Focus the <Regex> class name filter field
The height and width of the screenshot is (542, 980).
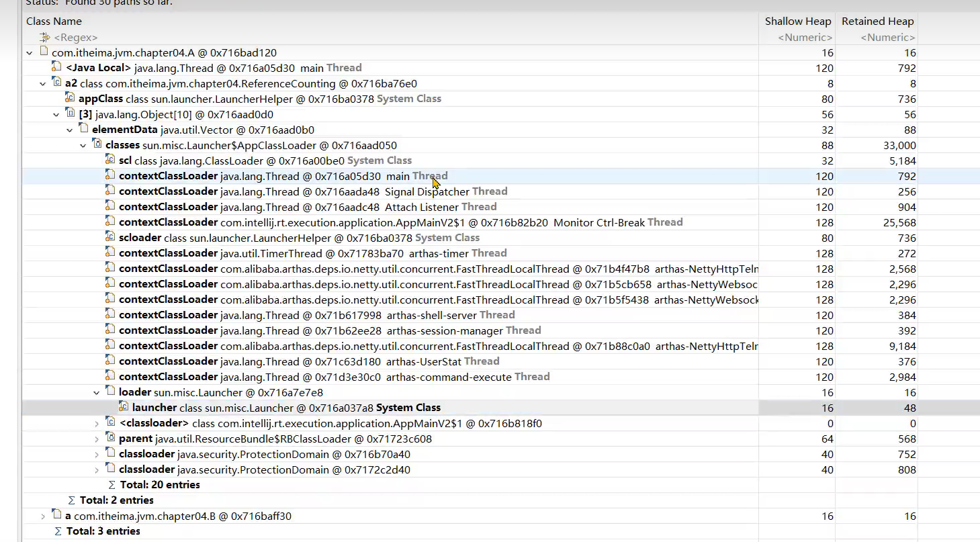click(x=75, y=38)
